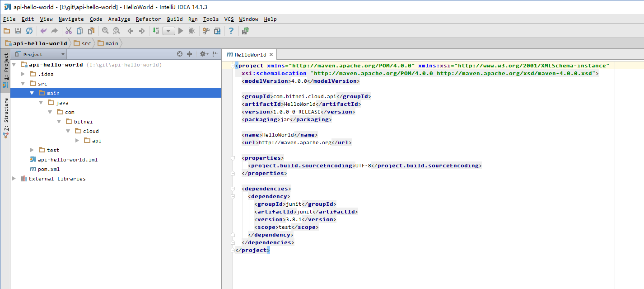
Task: Click the Copy icon in toolbar
Action: point(80,31)
